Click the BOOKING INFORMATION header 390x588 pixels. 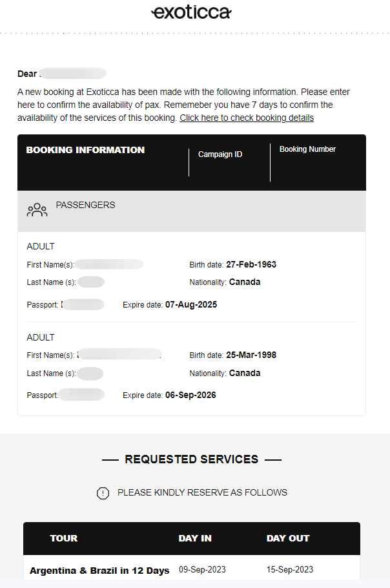click(85, 150)
